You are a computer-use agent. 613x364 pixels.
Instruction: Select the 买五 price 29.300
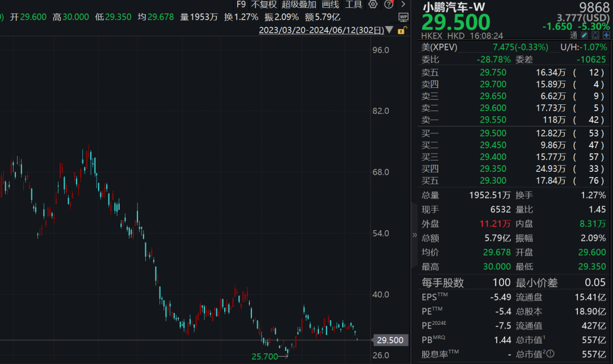pyautogui.click(x=493, y=180)
